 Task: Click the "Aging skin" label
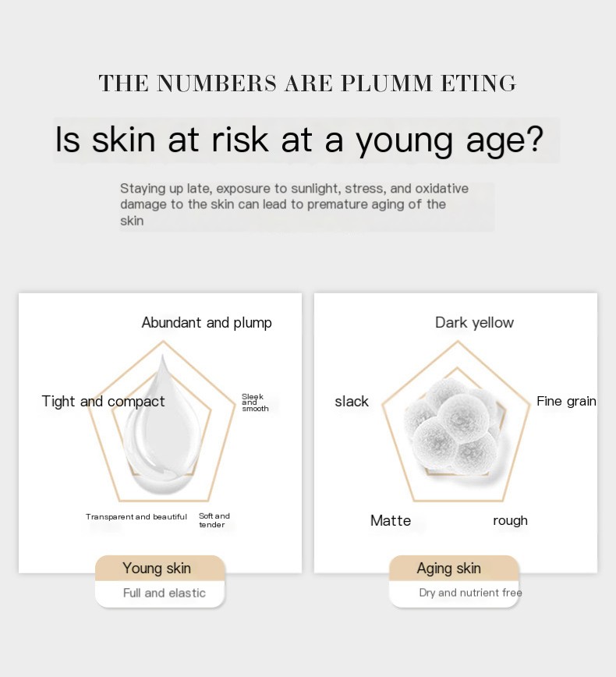click(x=448, y=569)
